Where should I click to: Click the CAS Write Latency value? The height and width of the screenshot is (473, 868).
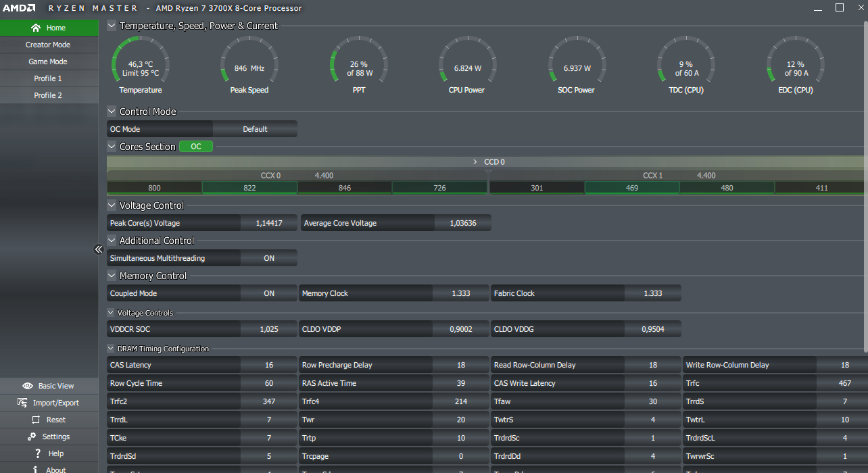click(653, 383)
